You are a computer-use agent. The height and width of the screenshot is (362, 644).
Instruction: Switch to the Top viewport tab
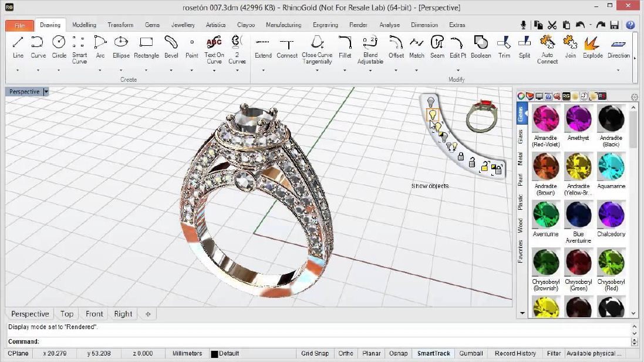pos(67,314)
